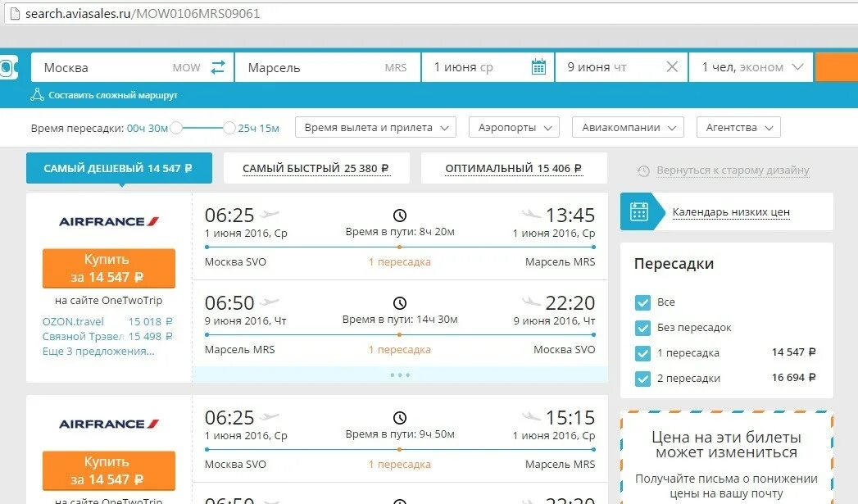Click minimum transfer time slider handle
The image size is (858, 504).
click(x=175, y=128)
